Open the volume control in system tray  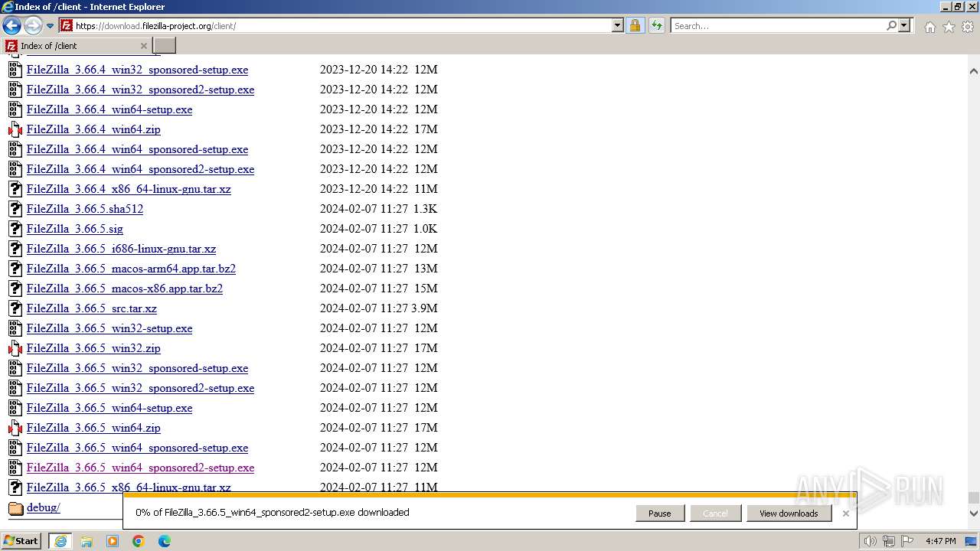[x=870, y=541]
